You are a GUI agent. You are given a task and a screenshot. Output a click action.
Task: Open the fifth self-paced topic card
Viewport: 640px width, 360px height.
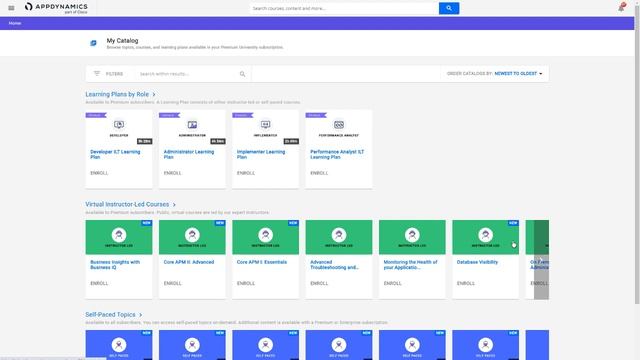pos(412,345)
